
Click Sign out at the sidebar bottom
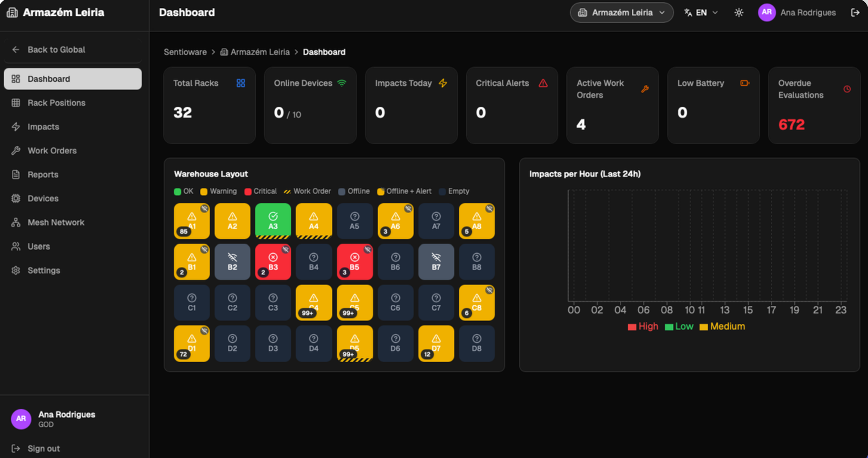pos(36,449)
